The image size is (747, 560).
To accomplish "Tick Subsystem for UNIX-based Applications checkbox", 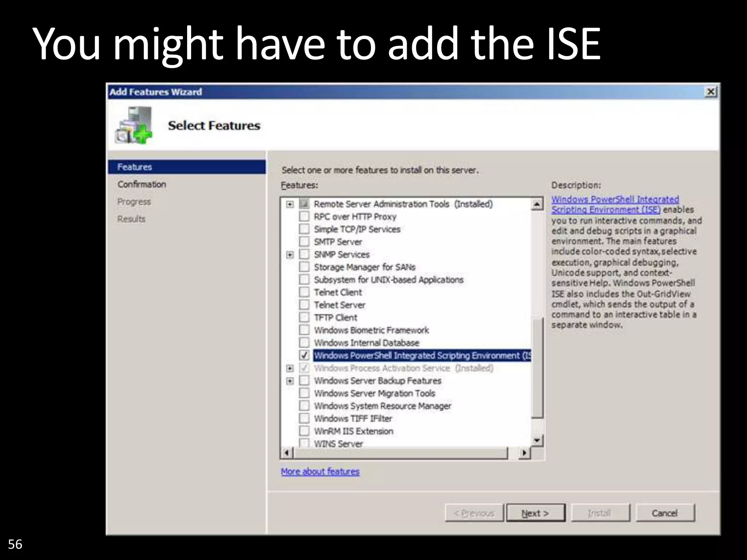I will (304, 280).
